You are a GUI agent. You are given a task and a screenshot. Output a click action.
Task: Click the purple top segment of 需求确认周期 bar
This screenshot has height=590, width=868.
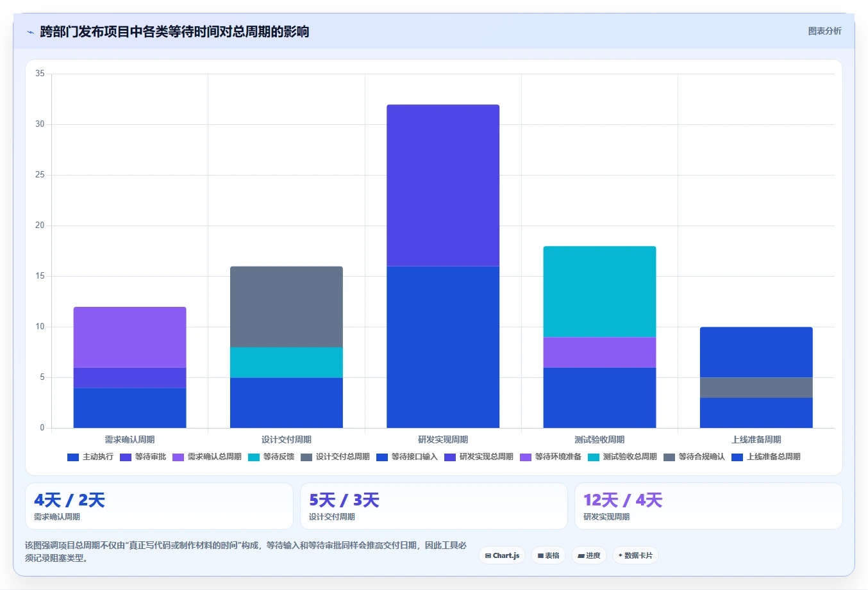coord(129,337)
